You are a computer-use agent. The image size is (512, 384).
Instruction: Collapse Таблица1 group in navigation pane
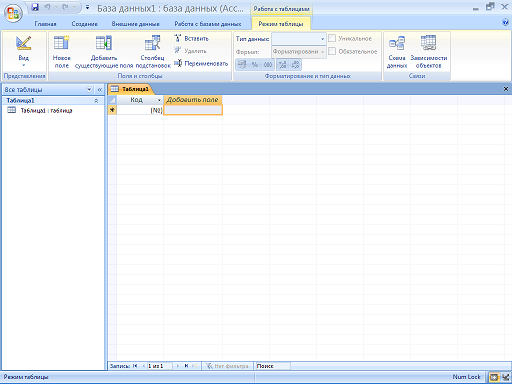[96, 100]
